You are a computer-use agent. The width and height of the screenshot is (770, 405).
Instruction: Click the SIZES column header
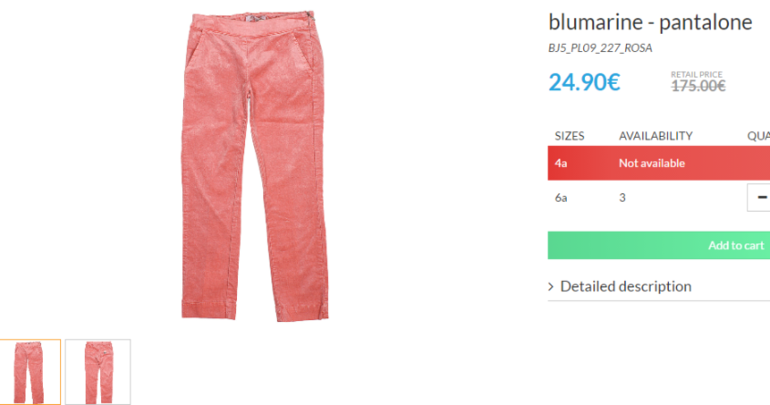(x=570, y=136)
